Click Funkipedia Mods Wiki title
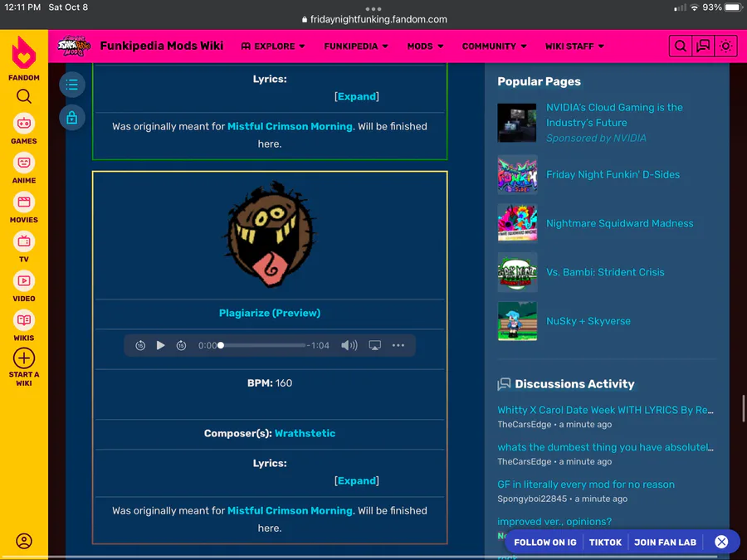This screenshot has height=560, width=747. pos(162,46)
